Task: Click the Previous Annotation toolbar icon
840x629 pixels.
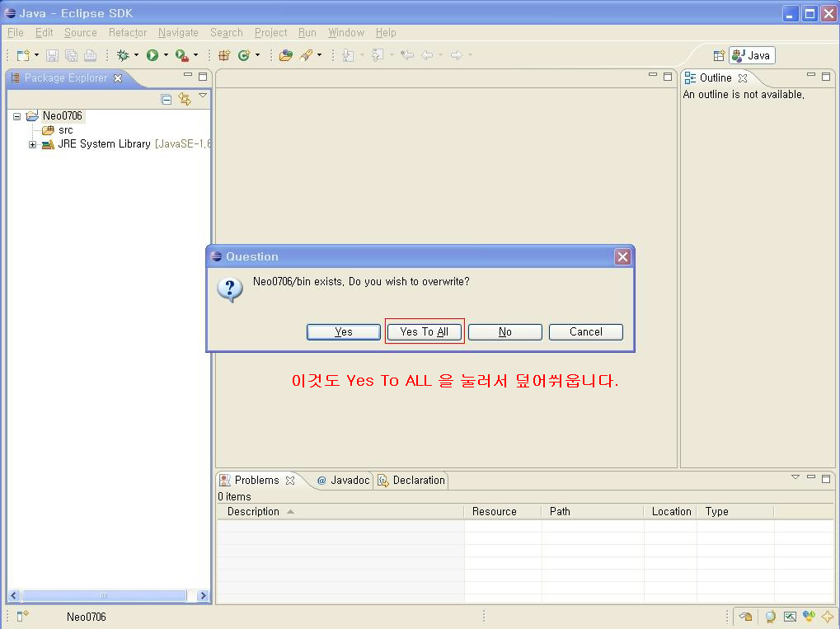Action: pos(378,55)
